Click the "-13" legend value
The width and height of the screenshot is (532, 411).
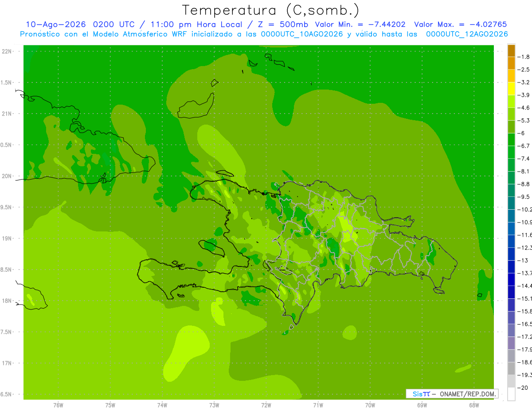click(522, 260)
